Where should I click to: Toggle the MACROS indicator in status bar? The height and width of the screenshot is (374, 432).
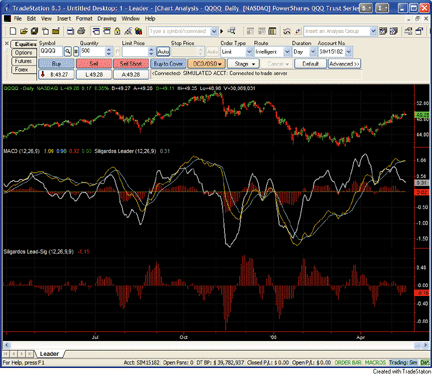pyautogui.click(x=375, y=362)
